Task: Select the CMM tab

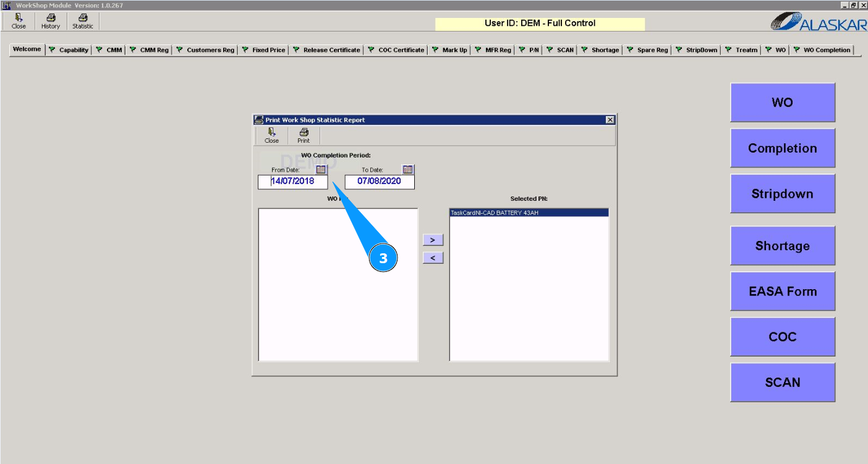Action: pyautogui.click(x=109, y=50)
